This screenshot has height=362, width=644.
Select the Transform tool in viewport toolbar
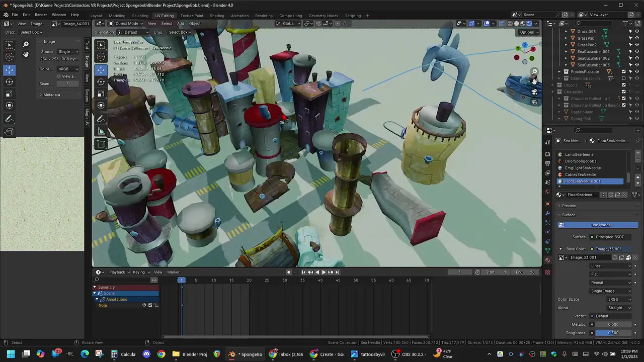[101, 105]
